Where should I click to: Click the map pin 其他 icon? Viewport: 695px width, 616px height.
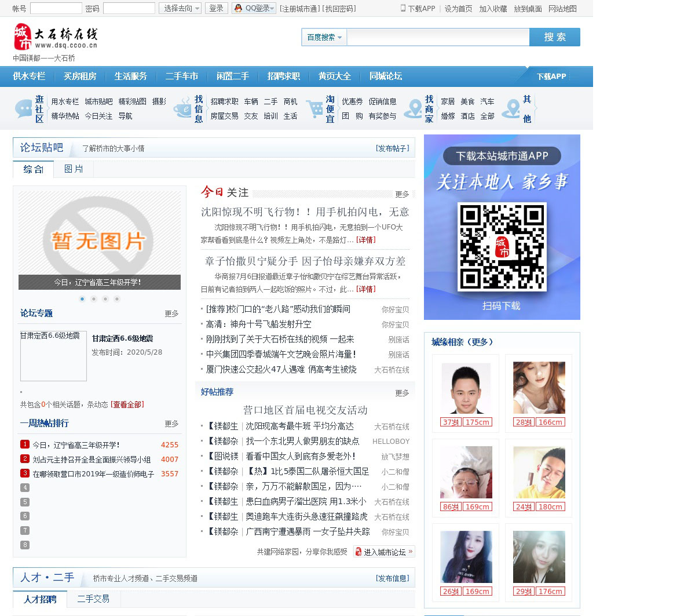point(511,108)
